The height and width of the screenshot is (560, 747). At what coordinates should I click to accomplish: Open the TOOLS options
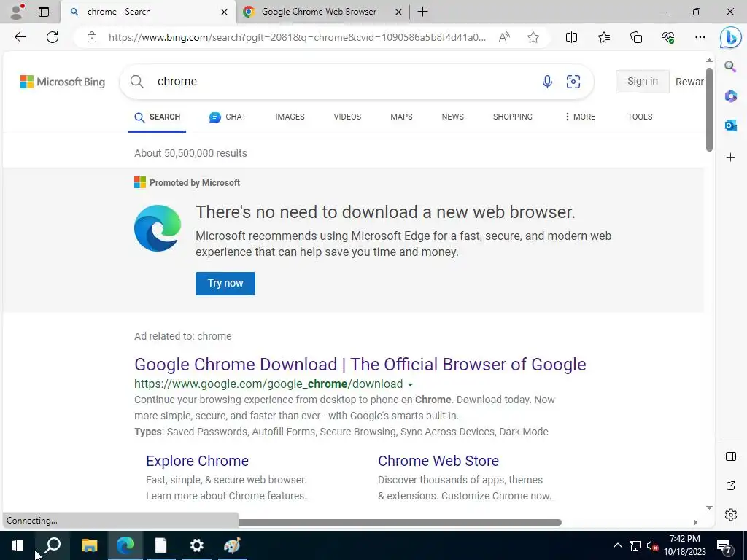click(x=640, y=117)
